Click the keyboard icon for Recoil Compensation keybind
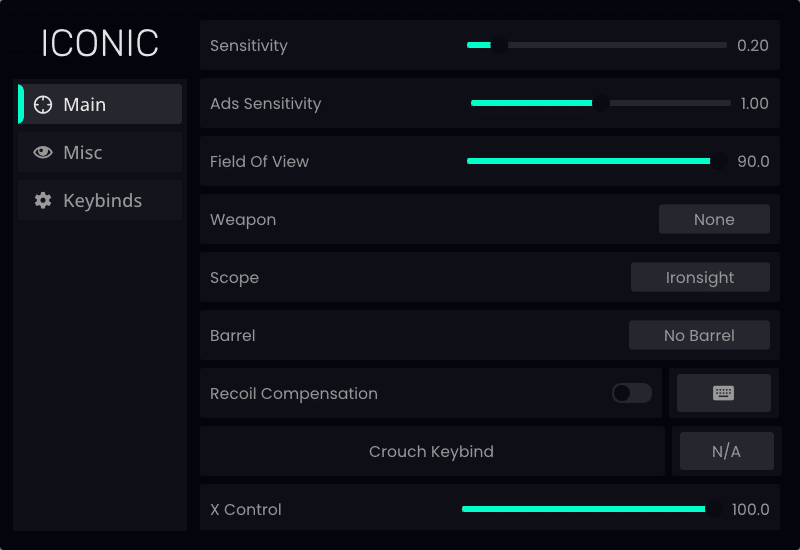The height and width of the screenshot is (550, 800). [723, 393]
